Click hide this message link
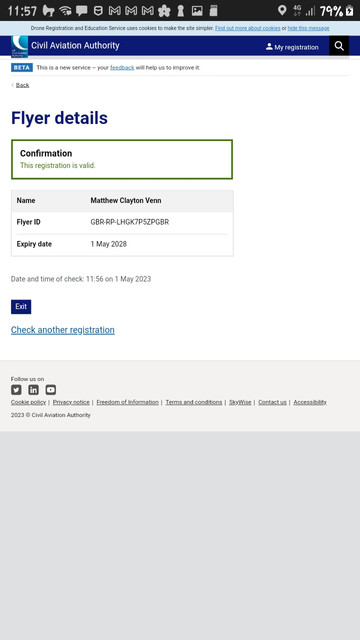360x640 pixels. [x=309, y=28]
